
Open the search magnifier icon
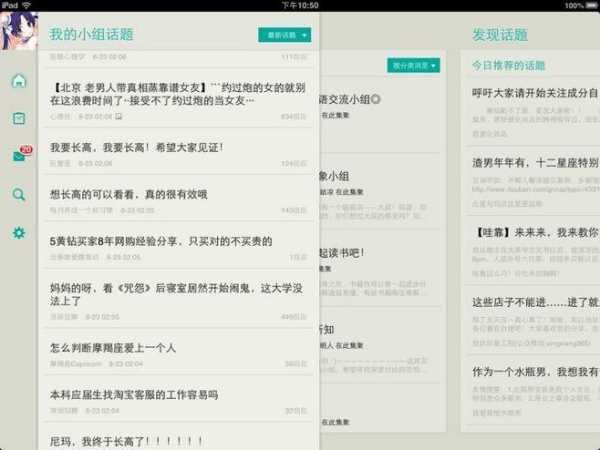[19, 195]
